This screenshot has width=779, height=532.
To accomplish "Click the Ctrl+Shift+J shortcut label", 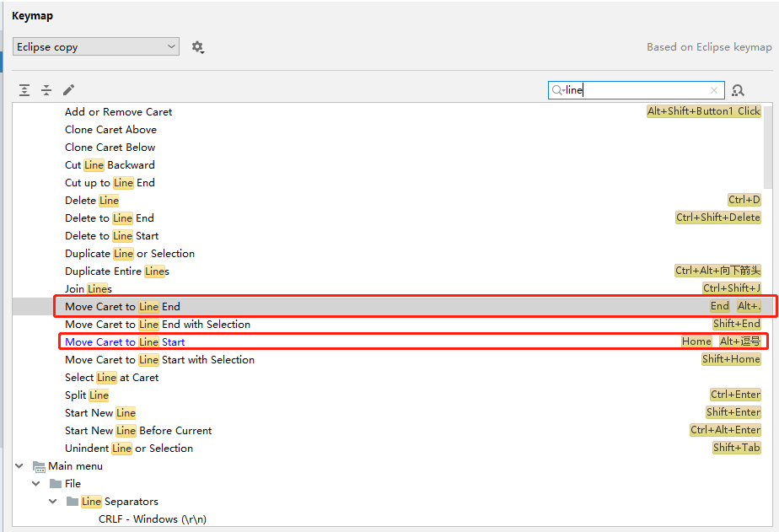I will click(x=732, y=288).
